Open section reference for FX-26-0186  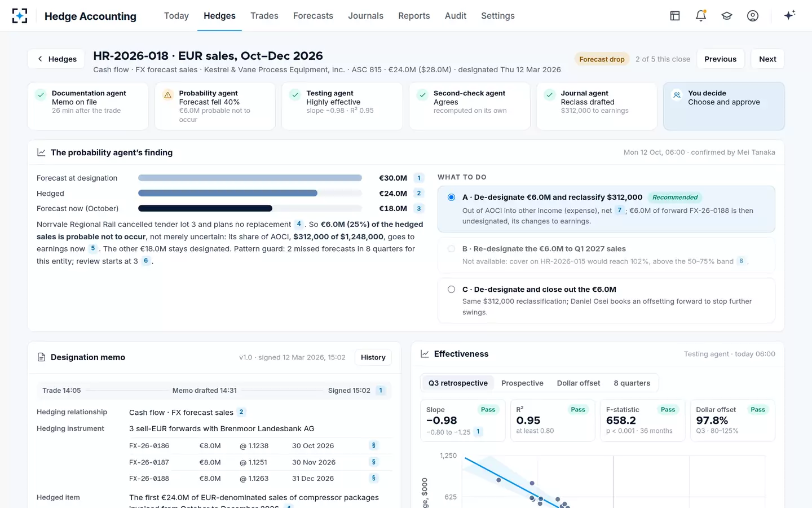(373, 445)
